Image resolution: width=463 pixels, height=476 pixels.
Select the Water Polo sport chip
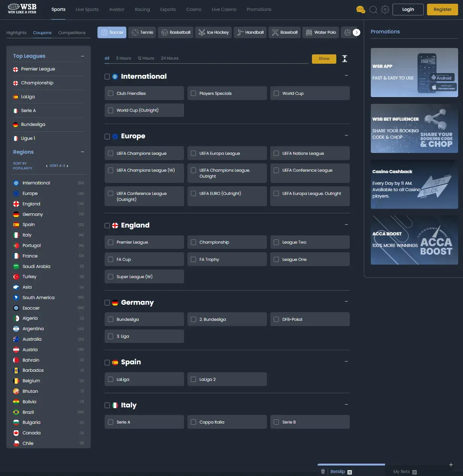tap(321, 33)
